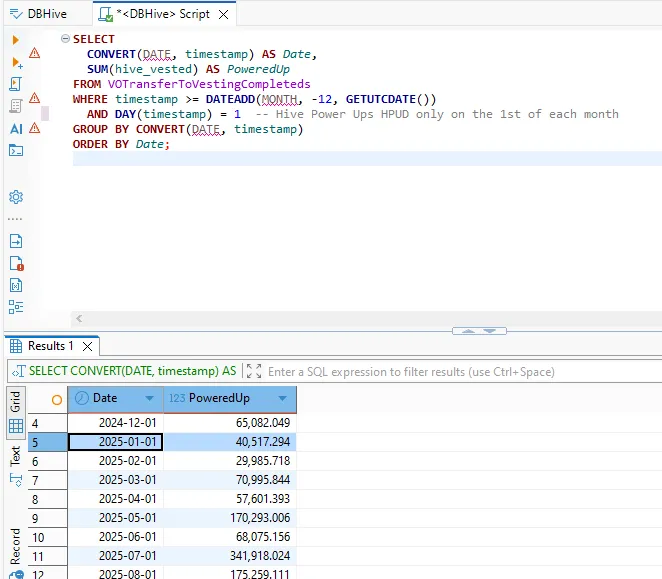662x579 pixels.
Task: Select cell with date 2025-07-01
Action: click(116, 556)
